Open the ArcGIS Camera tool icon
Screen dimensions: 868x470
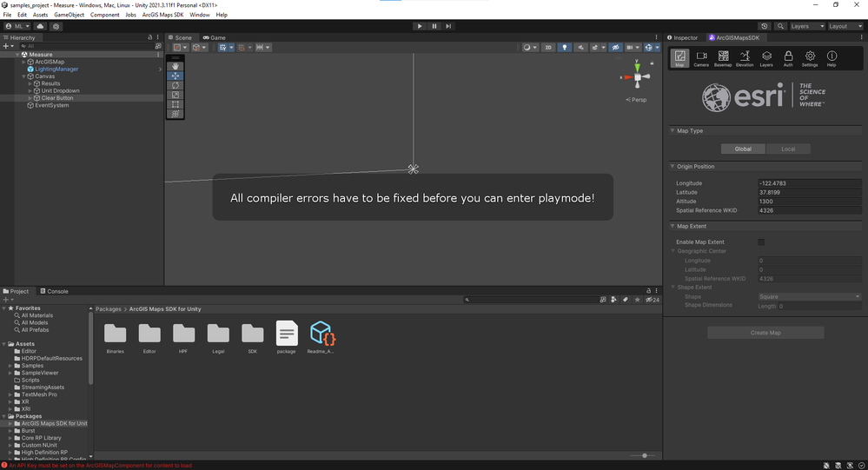pos(701,58)
